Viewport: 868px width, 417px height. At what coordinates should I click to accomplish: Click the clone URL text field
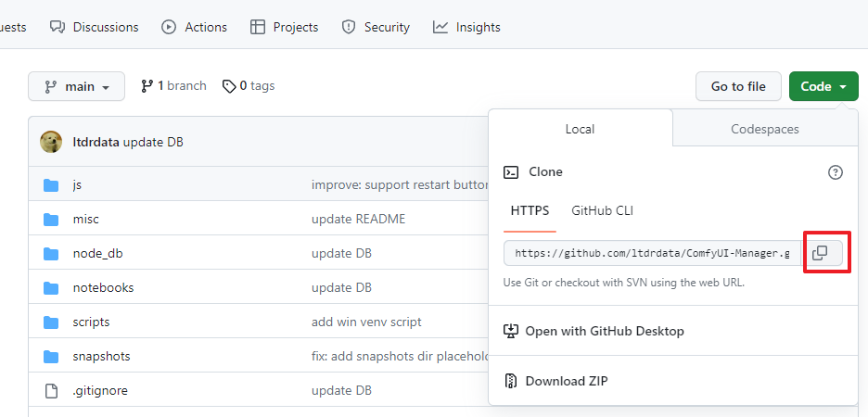(653, 253)
